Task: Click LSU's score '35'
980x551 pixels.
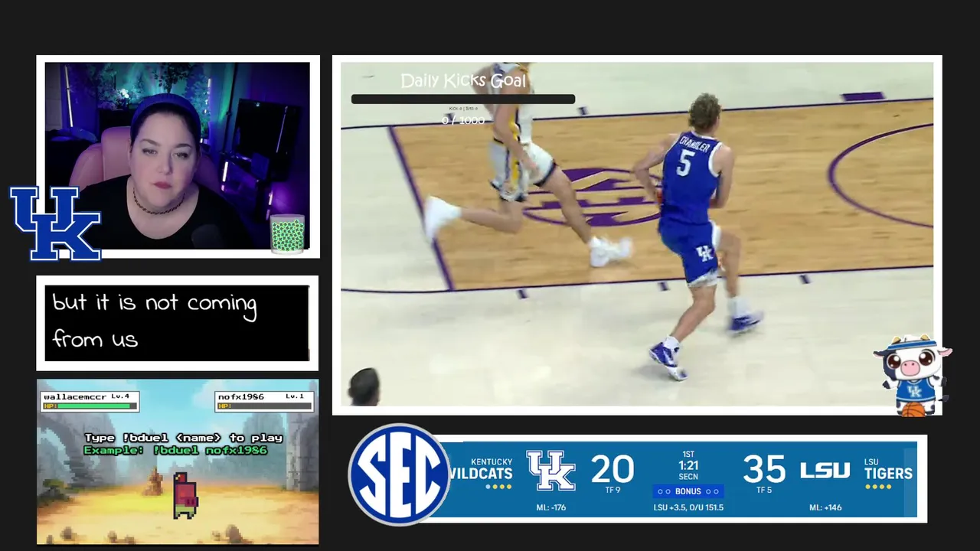Action: 764,468
